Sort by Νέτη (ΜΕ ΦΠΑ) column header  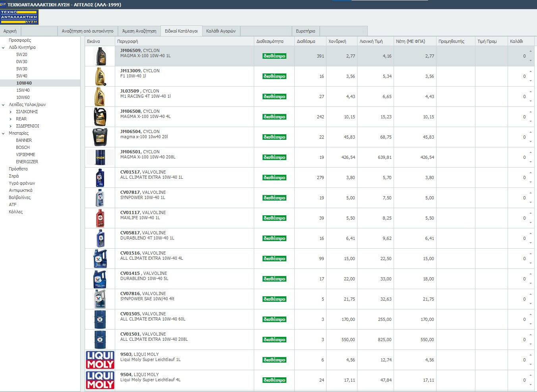pos(415,41)
